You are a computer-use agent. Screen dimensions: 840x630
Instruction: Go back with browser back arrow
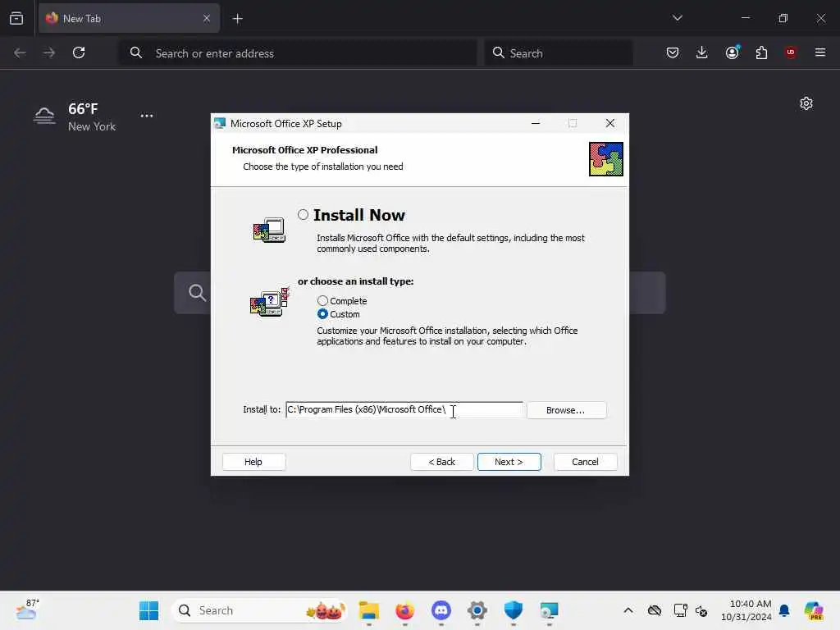[20, 52]
